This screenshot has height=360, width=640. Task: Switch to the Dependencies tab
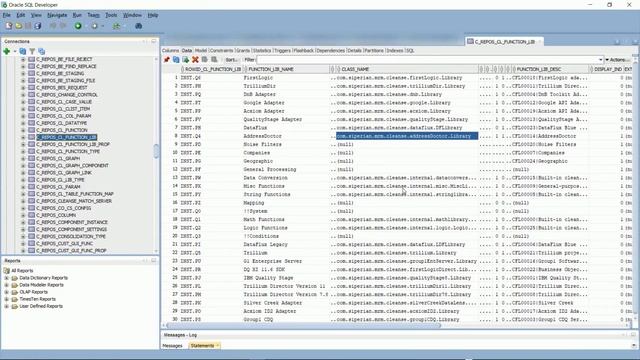[331, 51]
